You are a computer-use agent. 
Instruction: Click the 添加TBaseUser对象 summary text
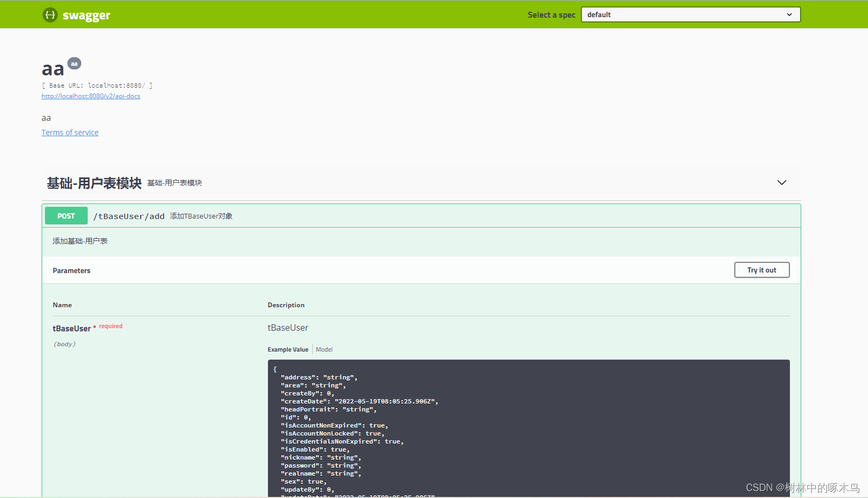201,216
